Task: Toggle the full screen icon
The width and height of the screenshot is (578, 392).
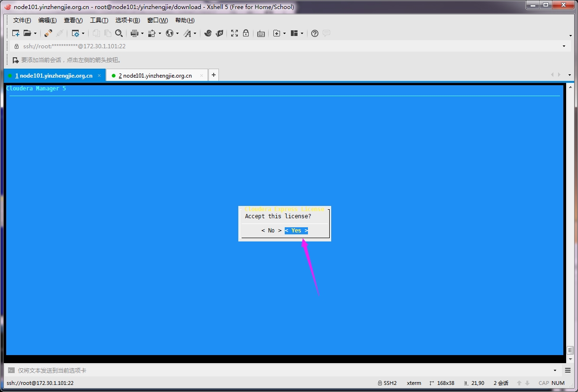Action: click(x=235, y=33)
